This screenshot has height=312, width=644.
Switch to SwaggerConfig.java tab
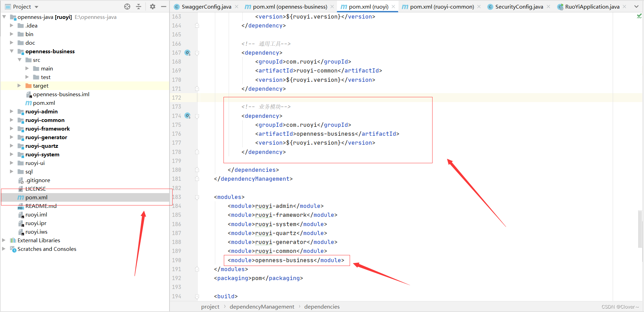pyautogui.click(x=206, y=7)
